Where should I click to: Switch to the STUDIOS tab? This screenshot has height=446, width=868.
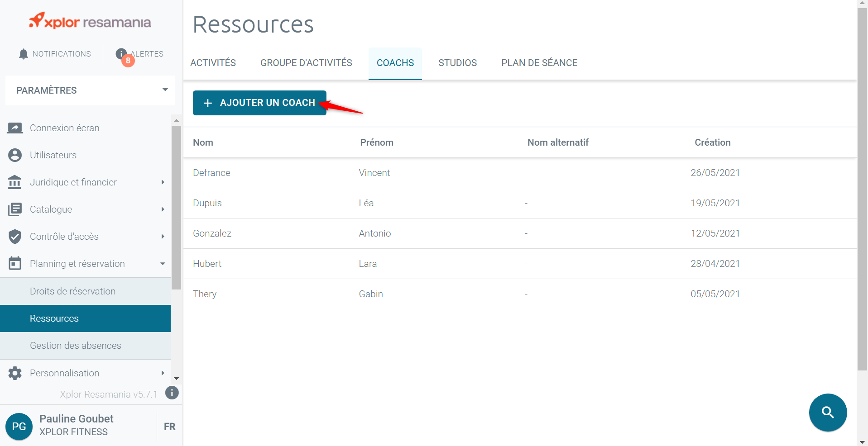(457, 63)
